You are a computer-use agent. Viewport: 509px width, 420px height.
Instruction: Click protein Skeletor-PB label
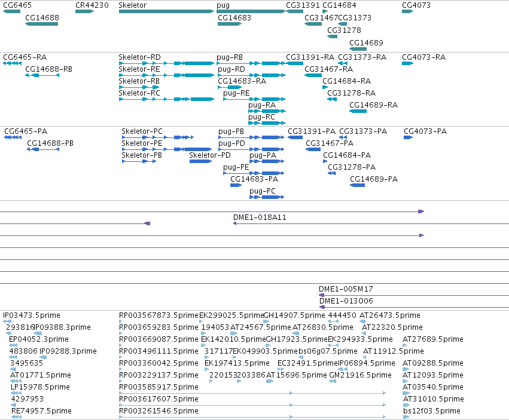point(142,155)
